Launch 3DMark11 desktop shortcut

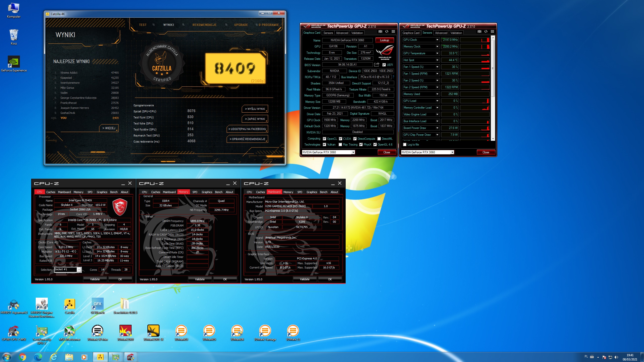(x=293, y=333)
